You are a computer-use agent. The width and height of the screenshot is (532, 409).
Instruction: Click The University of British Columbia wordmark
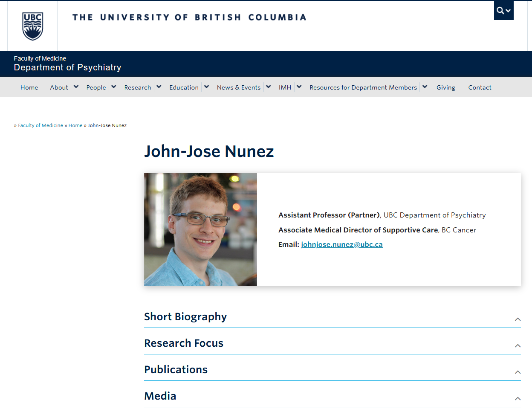coord(189,17)
